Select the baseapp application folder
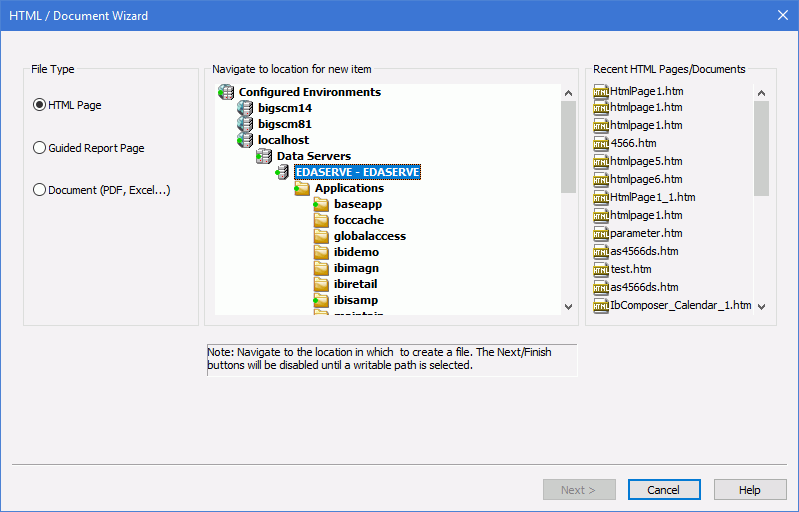 [x=358, y=204]
